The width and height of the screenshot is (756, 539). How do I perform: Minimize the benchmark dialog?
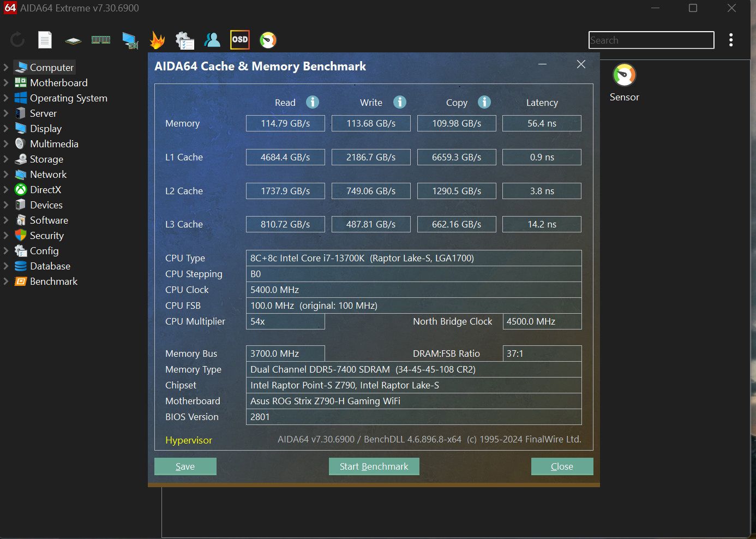pos(542,64)
